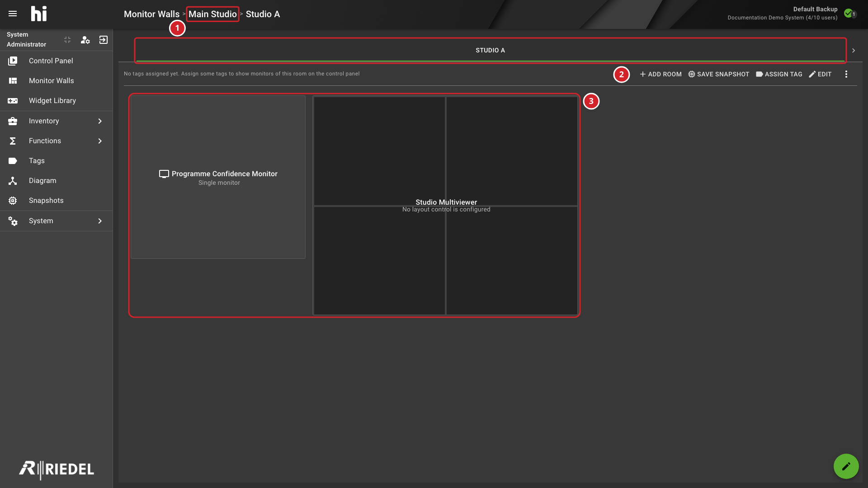868x488 pixels.
Task: Click the Widget Library icon
Action: 13,101
